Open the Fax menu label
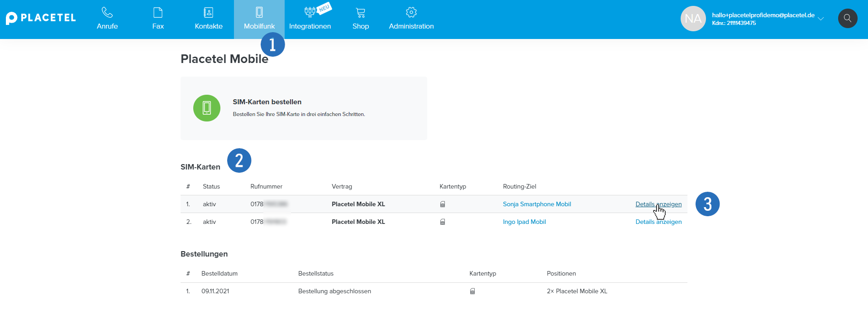The width and height of the screenshot is (868, 320). pyautogui.click(x=158, y=26)
